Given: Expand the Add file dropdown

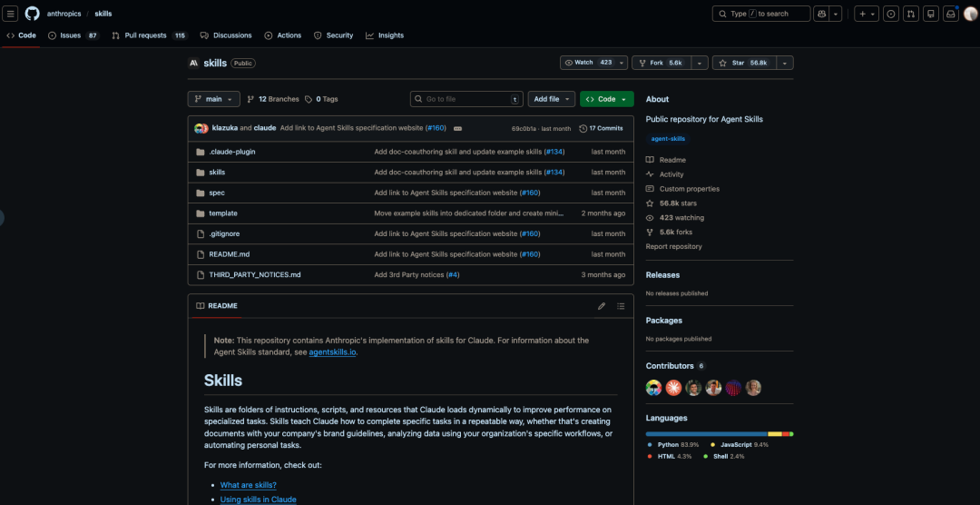Looking at the screenshot, I should (x=552, y=99).
